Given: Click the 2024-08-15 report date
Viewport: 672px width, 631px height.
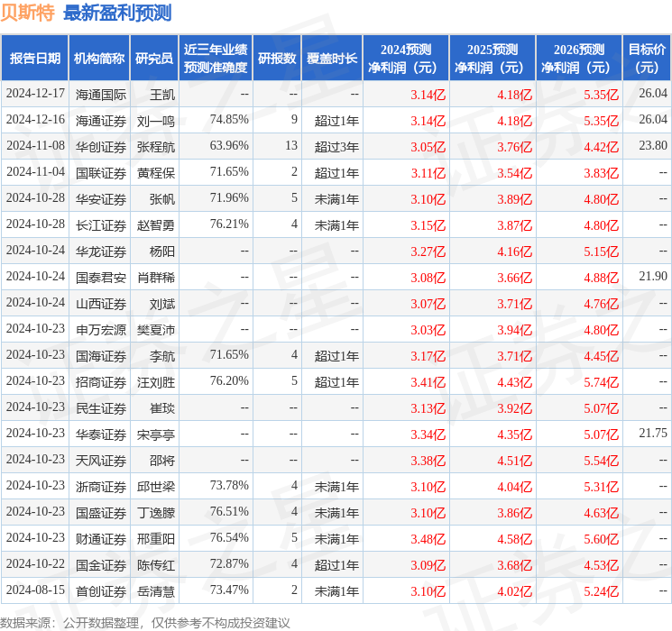Looking at the screenshot, I should tap(35, 590).
